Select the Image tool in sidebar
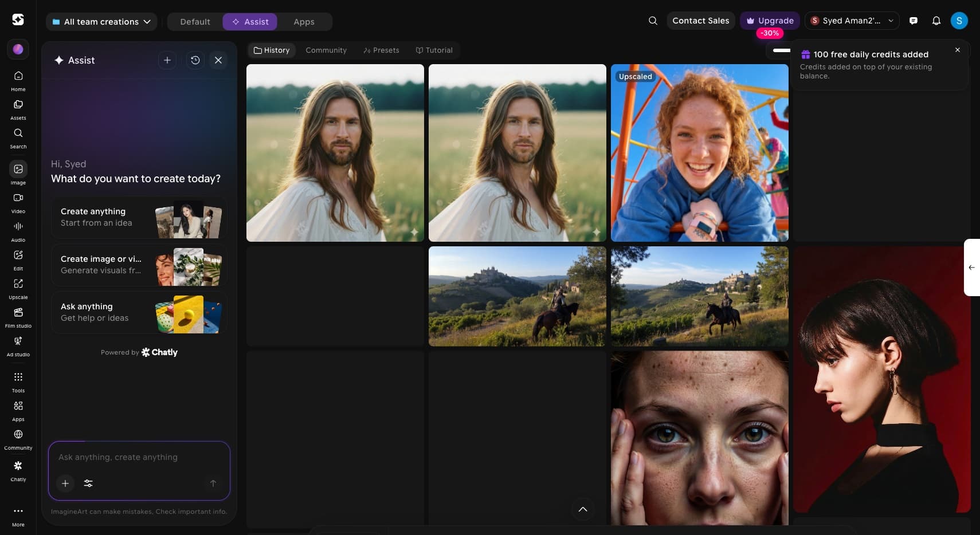The height and width of the screenshot is (535, 980). point(18,174)
